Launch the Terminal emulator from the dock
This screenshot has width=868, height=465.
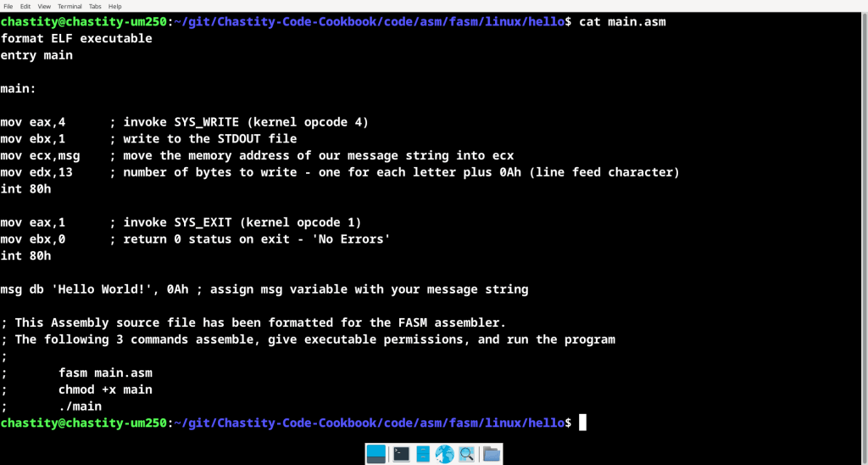[401, 454]
